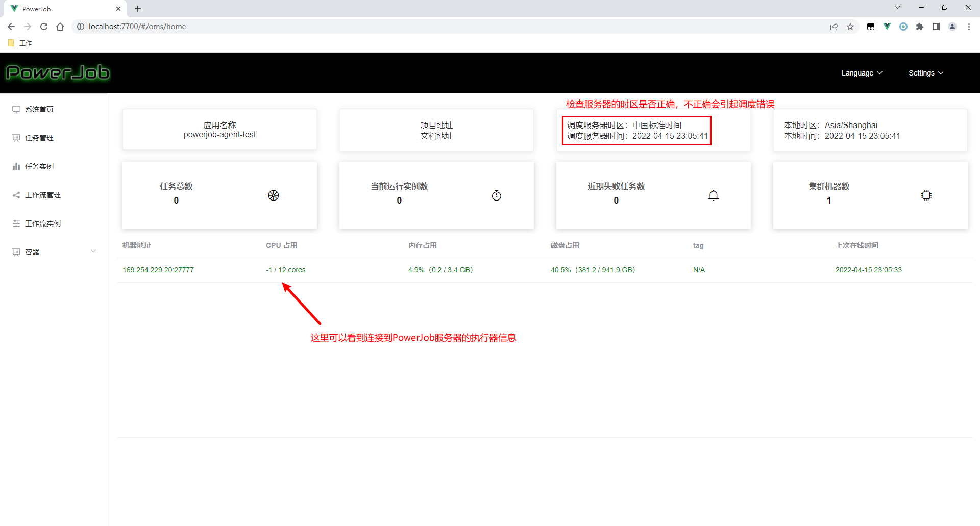Click the browser home icon

pos(60,27)
